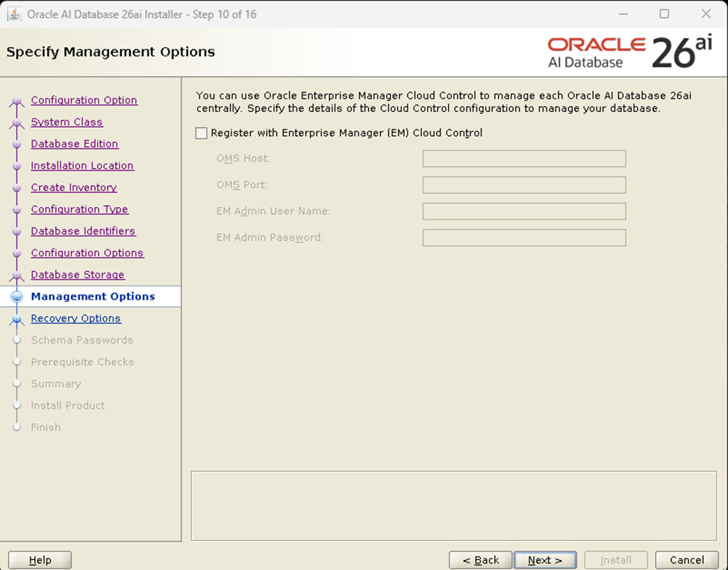Jump to Database Edition step

pyautogui.click(x=74, y=143)
